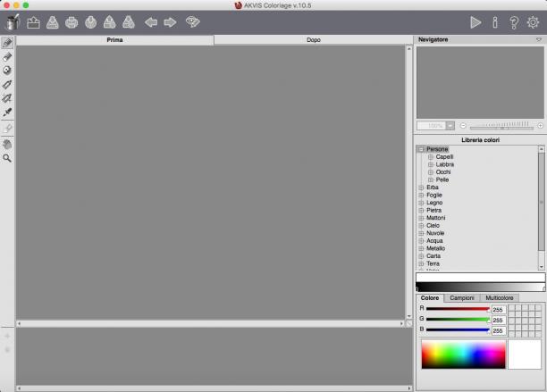Expand the Capelli color group
Screen dimensions: 547x392
click(x=431, y=157)
